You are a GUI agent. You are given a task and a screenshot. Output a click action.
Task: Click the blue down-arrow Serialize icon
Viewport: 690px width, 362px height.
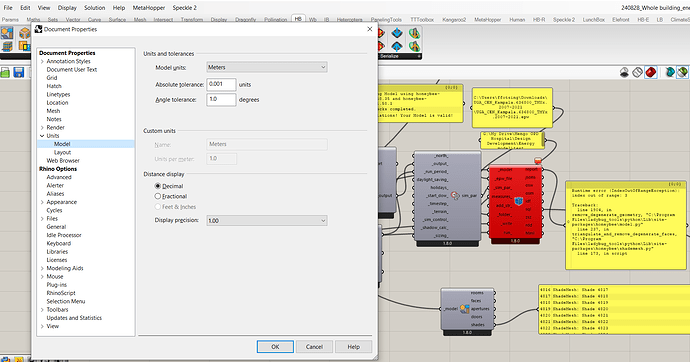coord(397,33)
